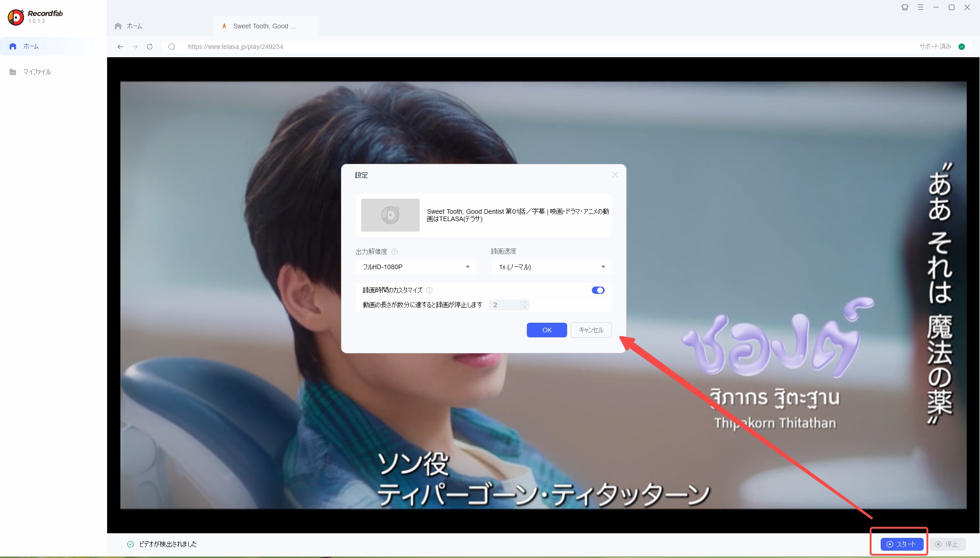Go back with the left arrow
Screen dimensions: 980x558
click(x=120, y=47)
